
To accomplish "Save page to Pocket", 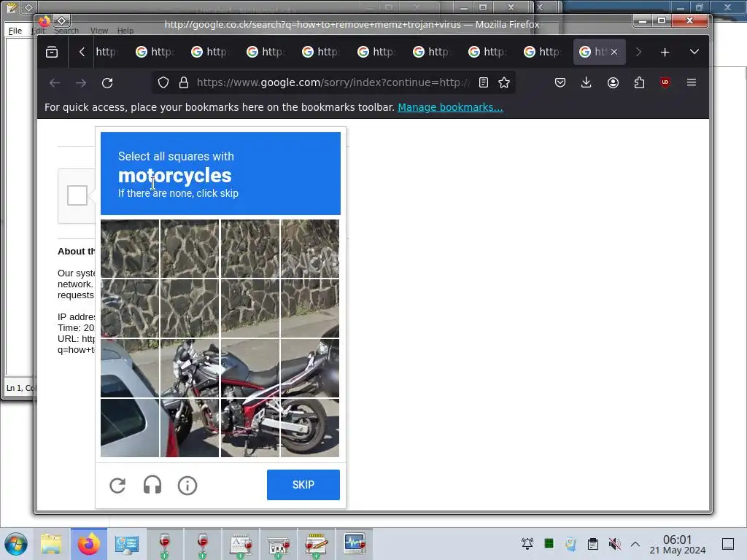I will pos(560,83).
